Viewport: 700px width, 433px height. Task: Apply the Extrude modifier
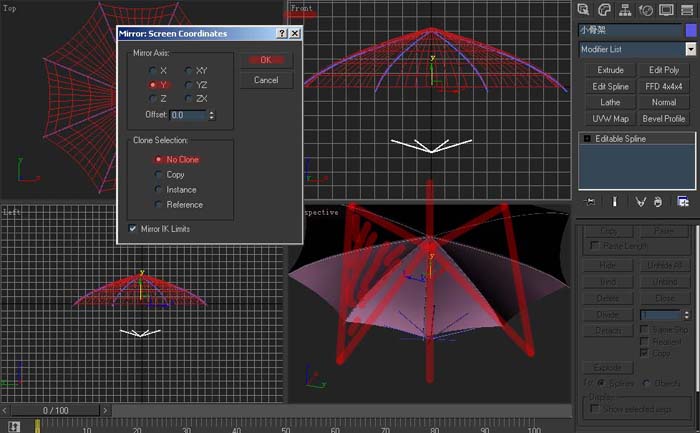610,70
